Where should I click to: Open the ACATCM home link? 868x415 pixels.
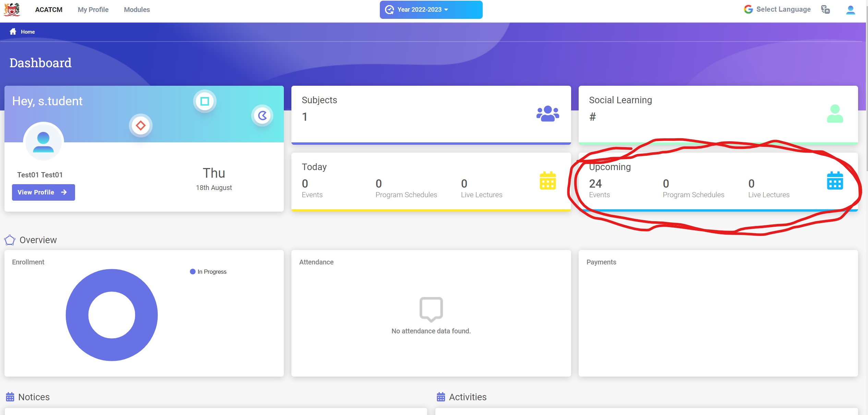[49, 10]
